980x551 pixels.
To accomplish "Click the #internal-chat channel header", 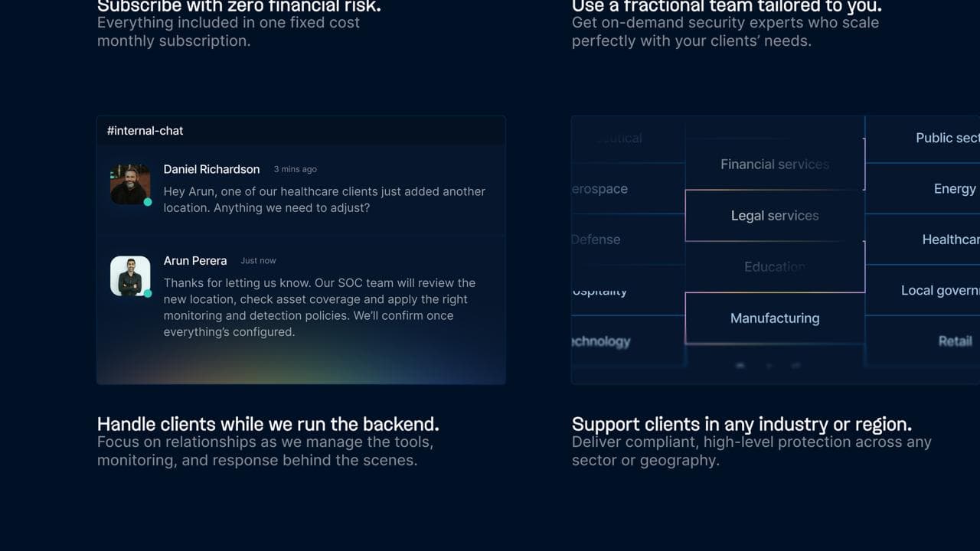I will [x=145, y=130].
